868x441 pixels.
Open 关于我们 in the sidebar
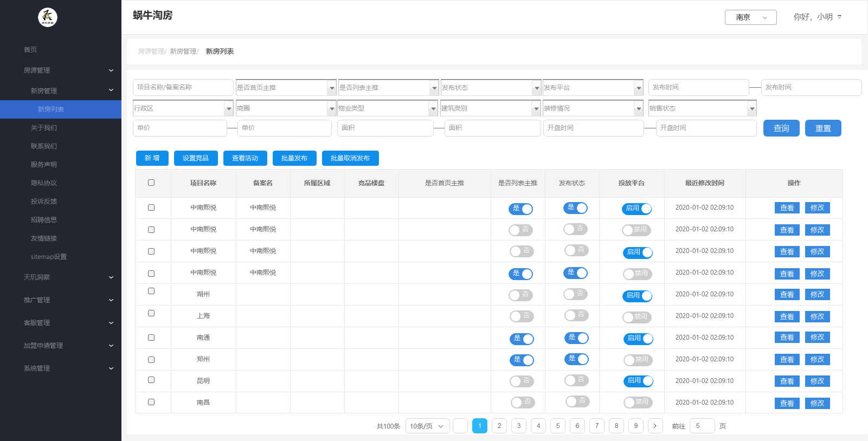[44, 128]
